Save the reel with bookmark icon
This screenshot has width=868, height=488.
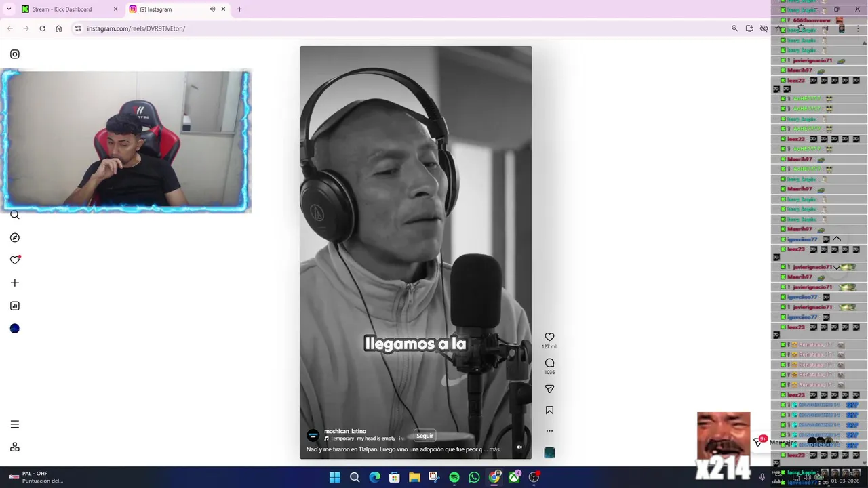(x=549, y=410)
